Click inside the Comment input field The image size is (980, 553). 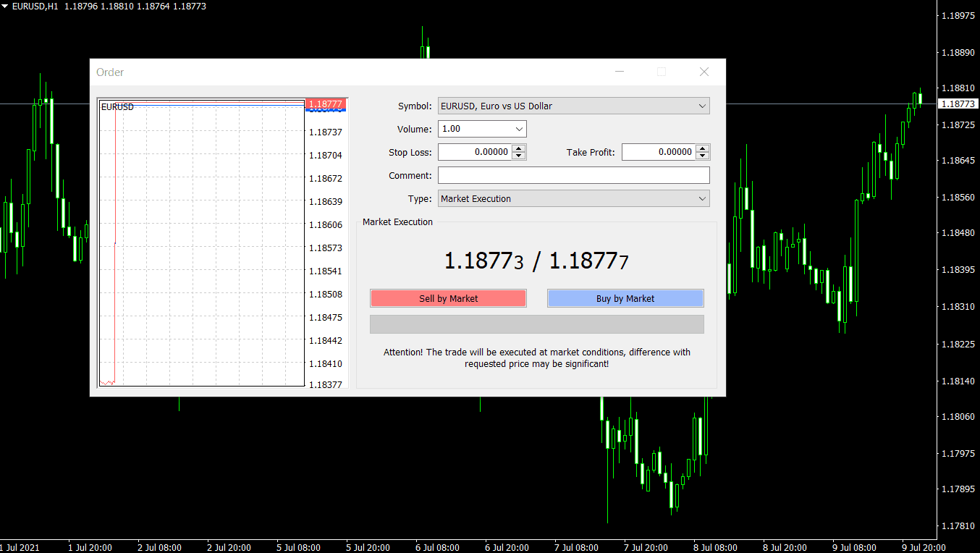(x=573, y=175)
